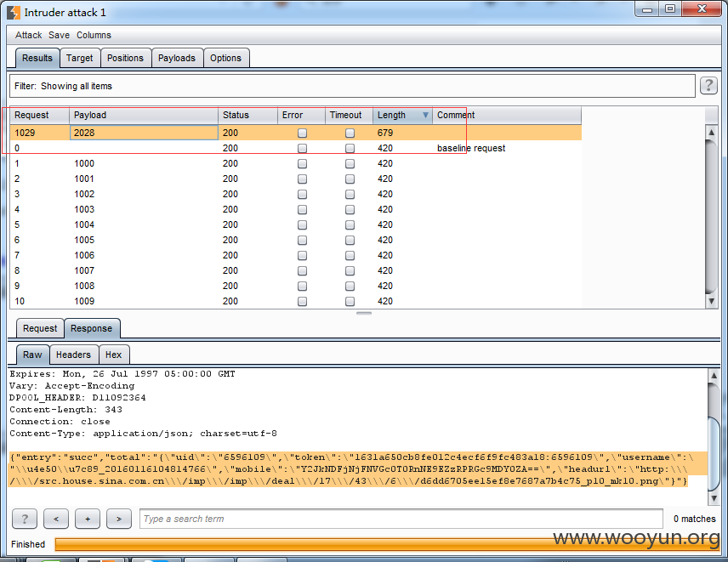Screen dimensions: 728x562
Task: Toggle Error checkbox for payload 1008
Action: (302, 287)
